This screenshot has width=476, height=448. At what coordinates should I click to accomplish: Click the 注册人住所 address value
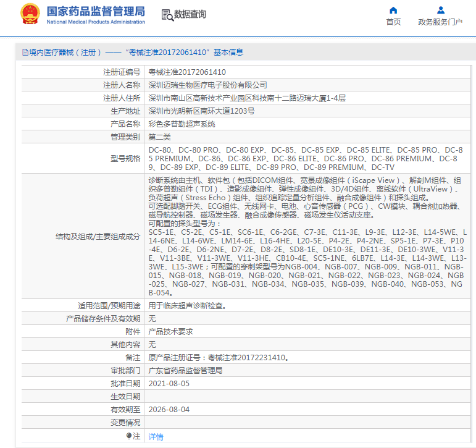pos(247,98)
